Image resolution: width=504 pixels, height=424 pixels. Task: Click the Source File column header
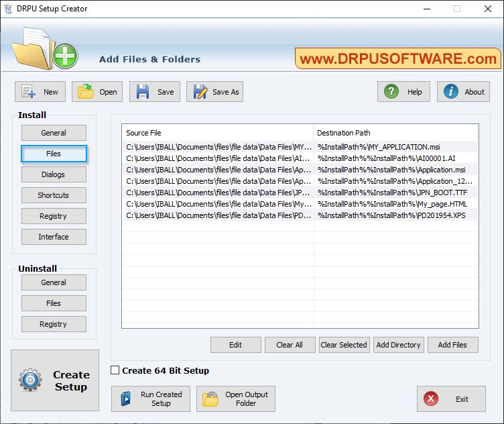(x=218, y=133)
